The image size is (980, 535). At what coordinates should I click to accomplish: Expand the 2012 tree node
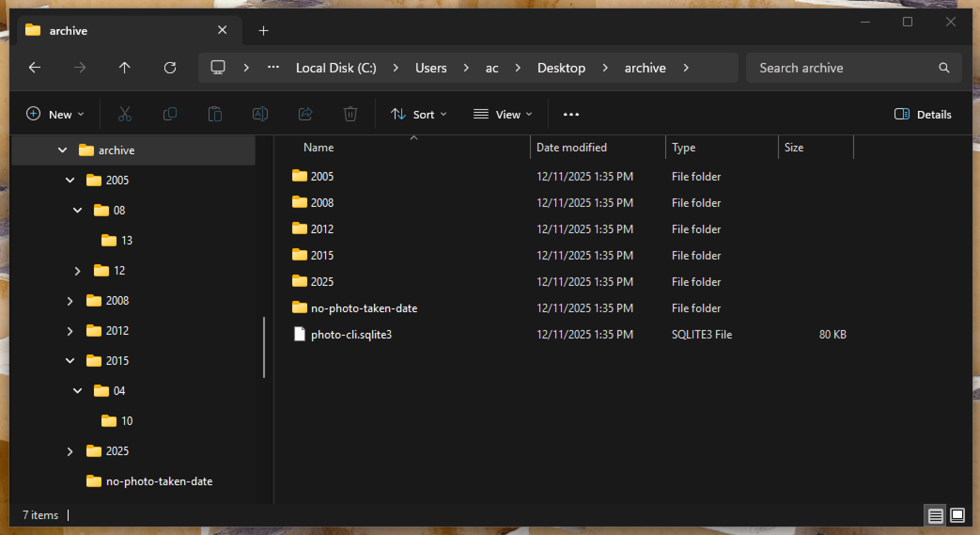click(70, 331)
